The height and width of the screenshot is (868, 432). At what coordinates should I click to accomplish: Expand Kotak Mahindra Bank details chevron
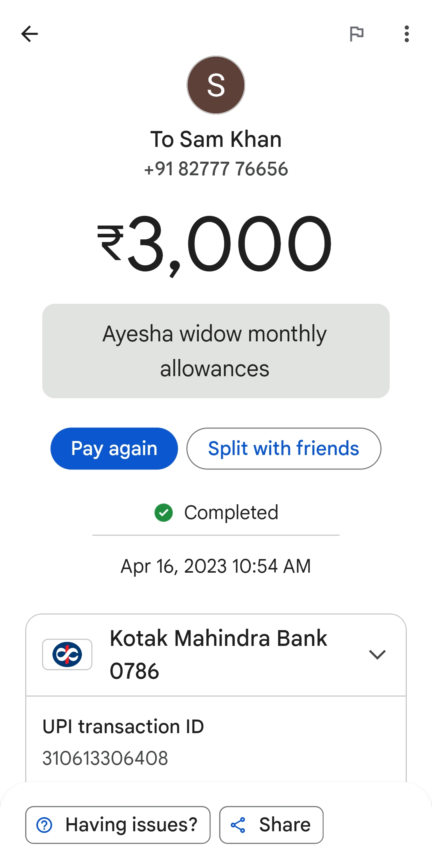click(x=377, y=655)
